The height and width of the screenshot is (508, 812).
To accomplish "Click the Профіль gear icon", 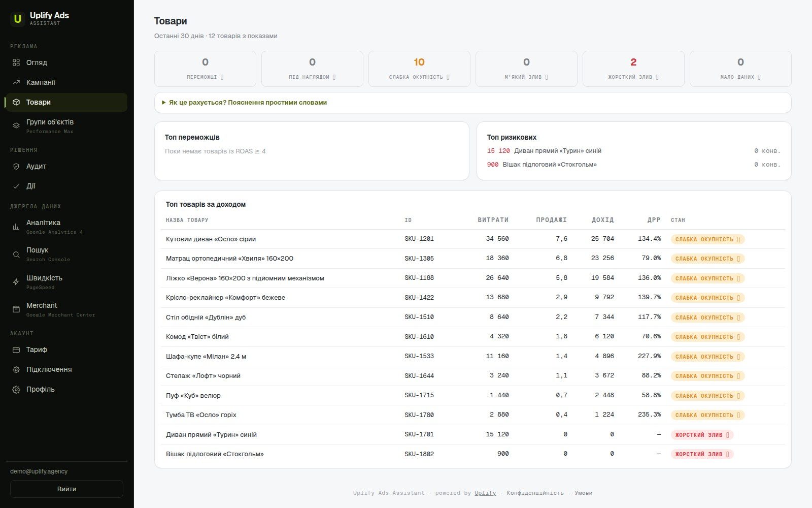I will coord(16,389).
